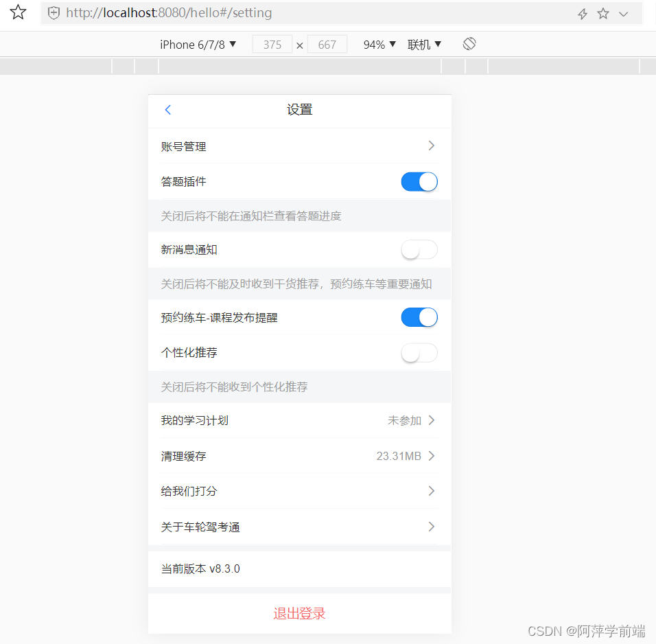Click the shield icon inside the address bar
Screen dimensions: 656x644
54,12
